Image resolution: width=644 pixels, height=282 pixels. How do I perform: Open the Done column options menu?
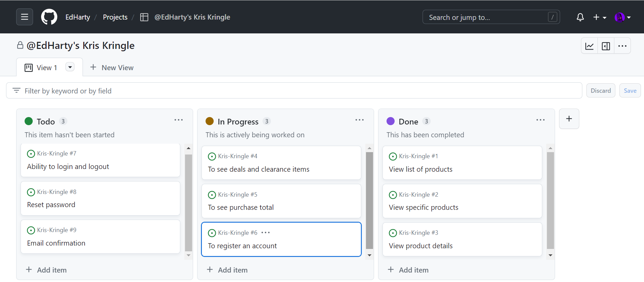point(540,120)
